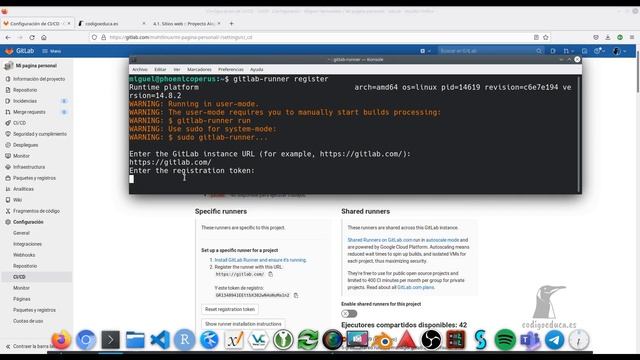Open the user avatar dropdown menu
The width and height of the screenshot is (640, 360).
pos(619,51)
